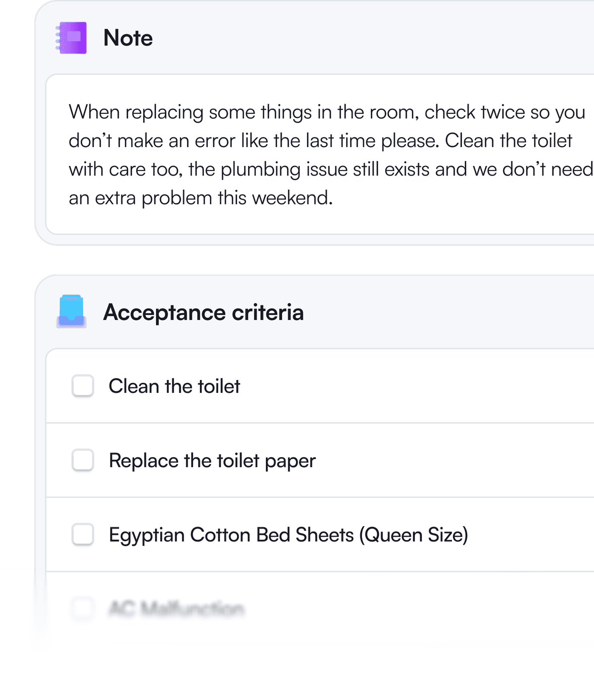Image resolution: width=594 pixels, height=700 pixels.
Task: Select the 'Replace the toilet paper' label text
Action: 212,461
